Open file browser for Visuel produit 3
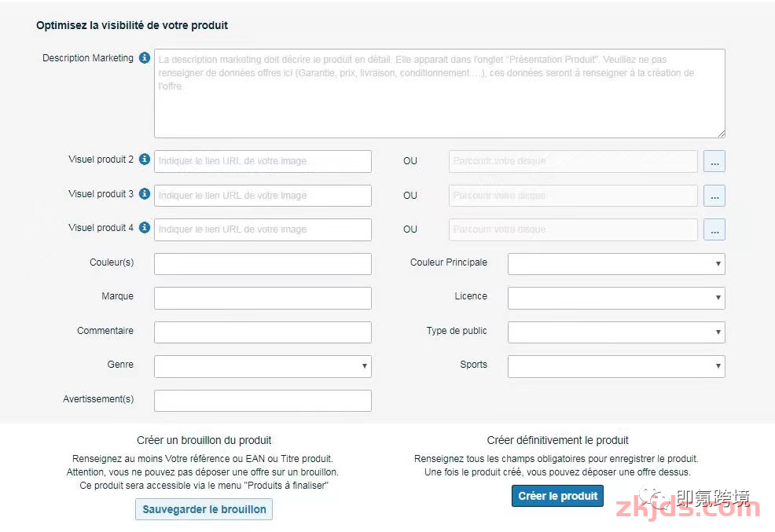 tap(714, 196)
